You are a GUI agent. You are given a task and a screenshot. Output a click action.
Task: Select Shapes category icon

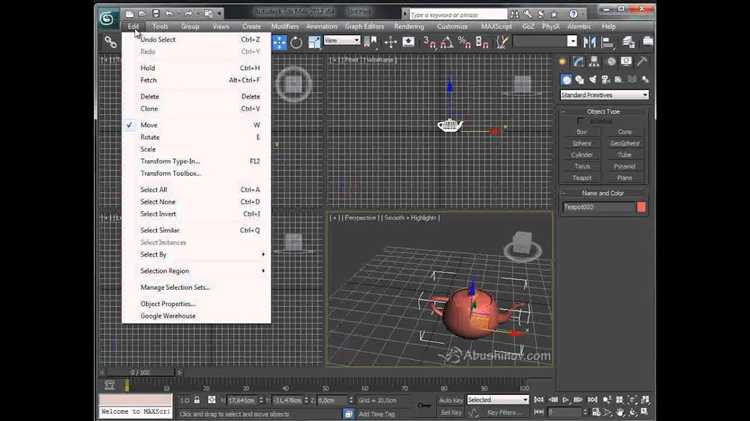coord(580,80)
